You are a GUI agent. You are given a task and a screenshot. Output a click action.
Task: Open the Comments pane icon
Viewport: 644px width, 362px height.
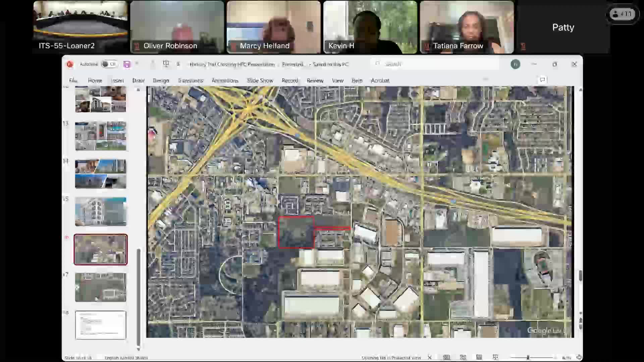click(542, 80)
